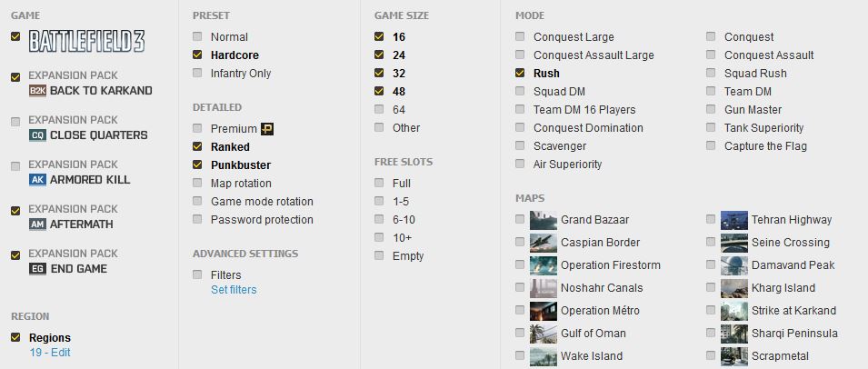Tick the Empty free slots option
The image size is (868, 369).
pos(379,255)
